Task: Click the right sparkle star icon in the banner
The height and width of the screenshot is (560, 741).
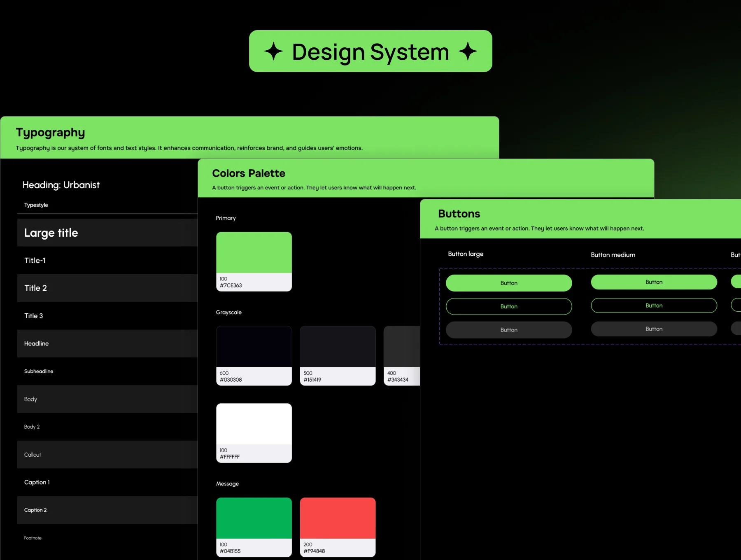Action: pos(468,51)
